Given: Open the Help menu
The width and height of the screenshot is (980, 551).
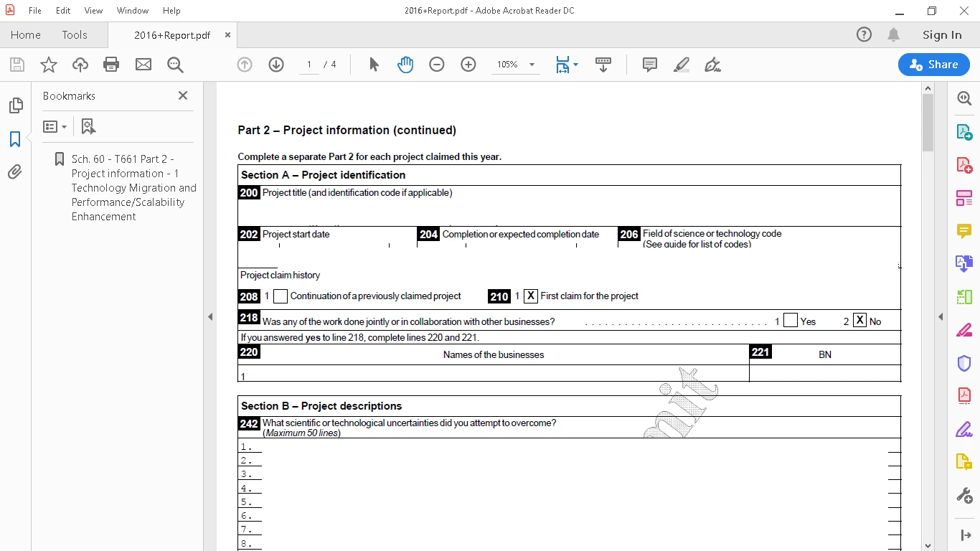Looking at the screenshot, I should coord(171,11).
